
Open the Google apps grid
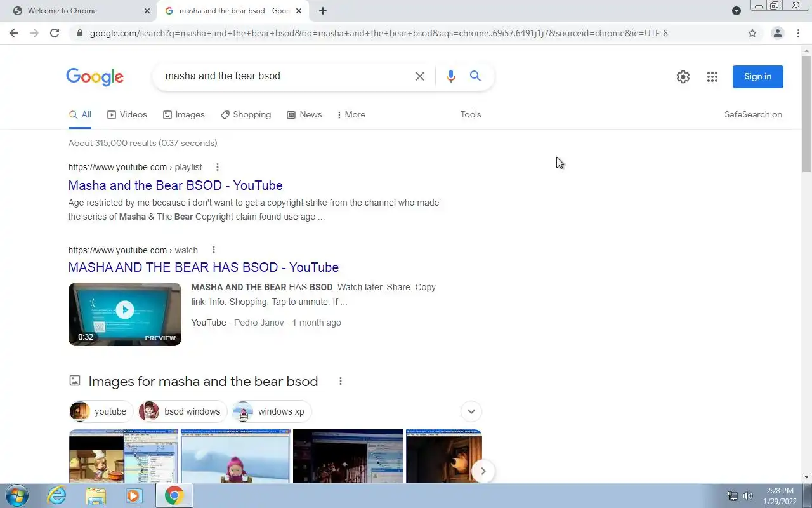point(712,77)
